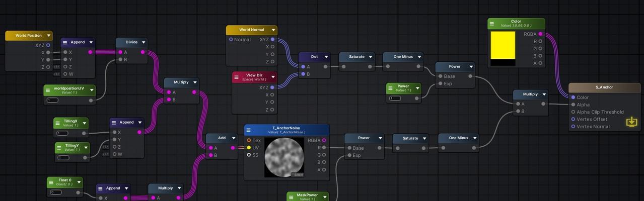Click the menu icon on the TillingY node
This screenshot has width=644, height=201.
click(59, 148)
